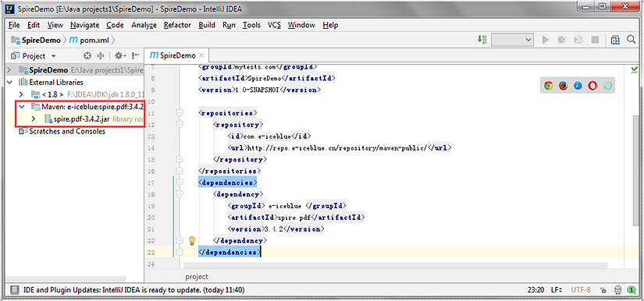The height and width of the screenshot is (301, 644).
Task: Click the Hector inspector status icon
Action: coord(617,290)
